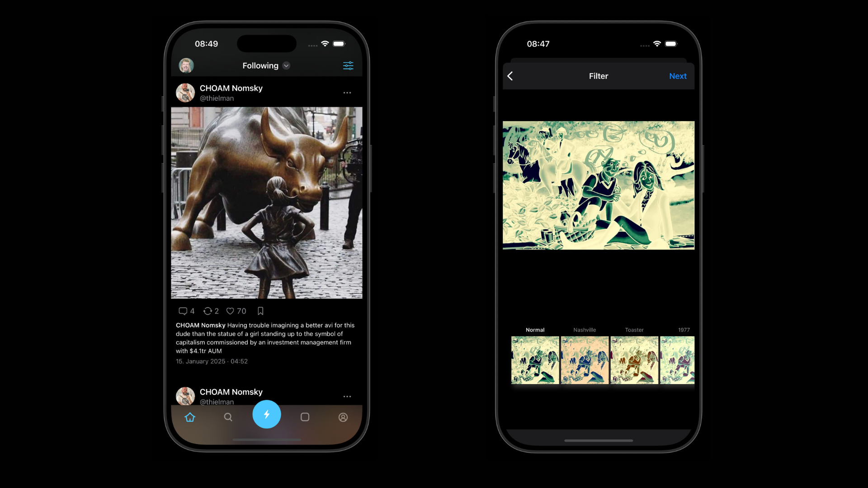Tap the comment icon on the post

(183, 310)
